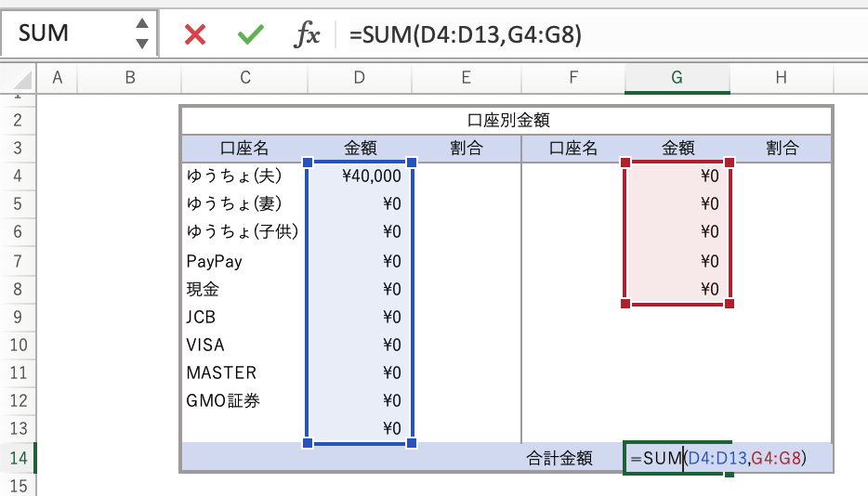Select row 14 header

coord(19,458)
